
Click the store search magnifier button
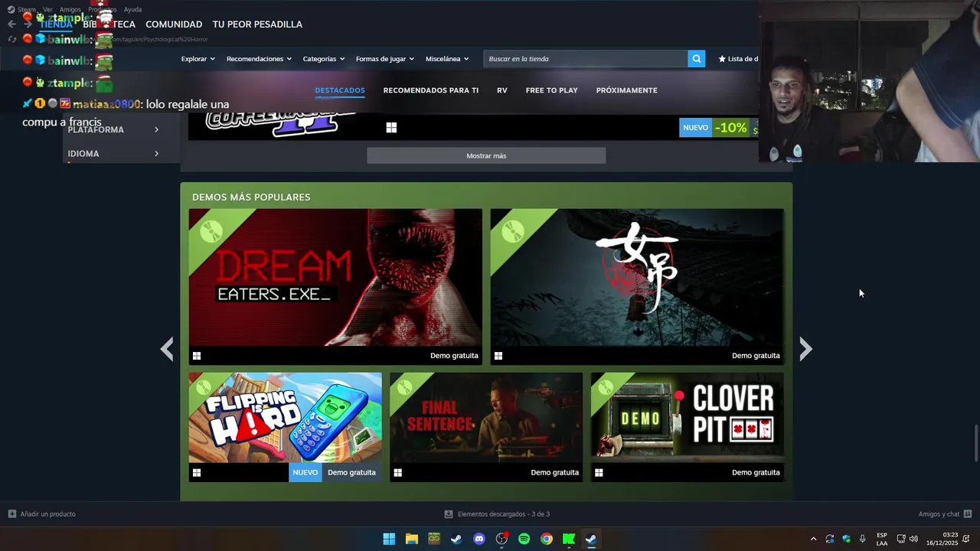pos(696,59)
